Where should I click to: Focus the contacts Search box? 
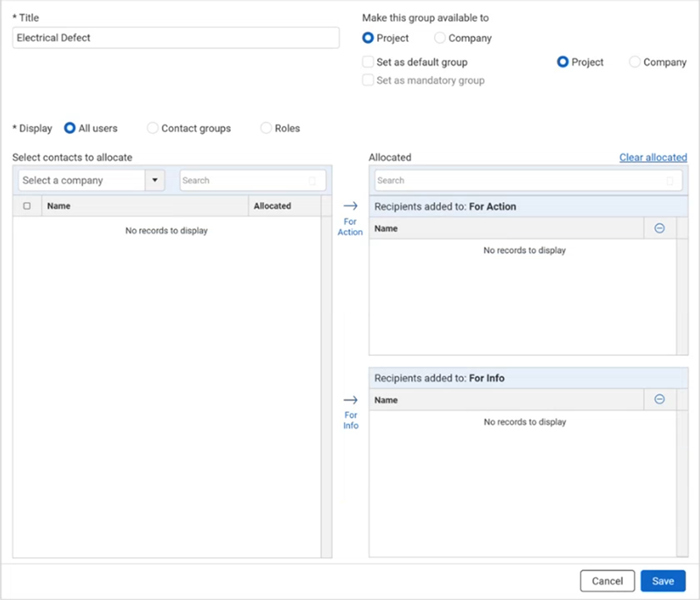click(253, 180)
